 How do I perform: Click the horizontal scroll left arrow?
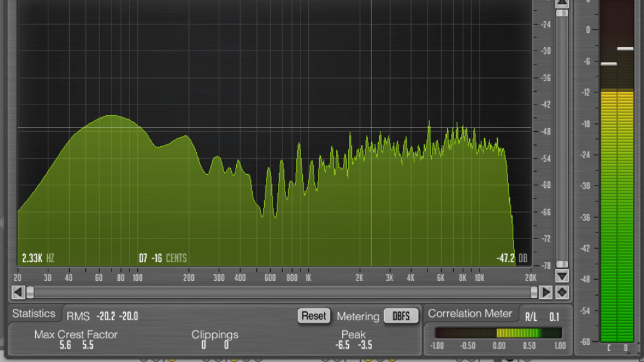point(18,292)
